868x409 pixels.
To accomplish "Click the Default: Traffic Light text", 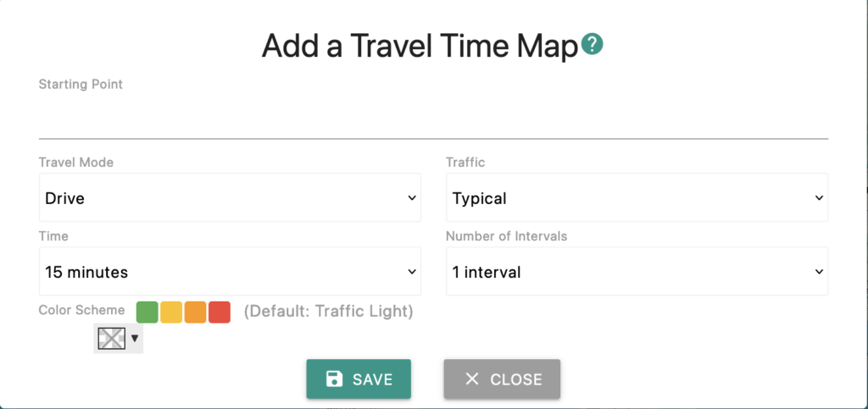I will (x=328, y=312).
